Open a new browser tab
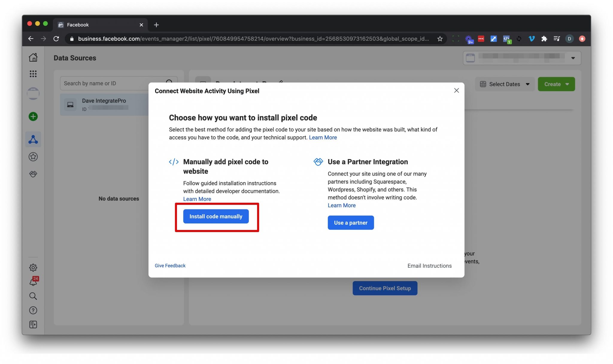613x364 pixels. point(156,25)
